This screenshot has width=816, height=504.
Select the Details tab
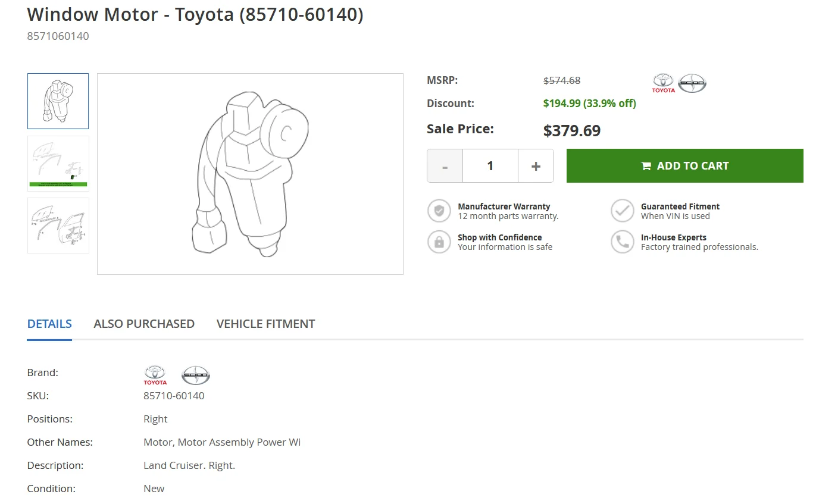49,324
